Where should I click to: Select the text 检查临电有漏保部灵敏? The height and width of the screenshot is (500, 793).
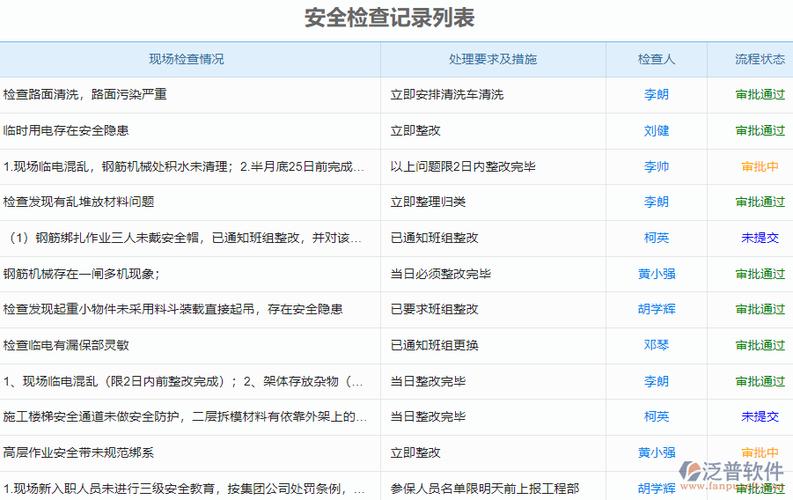pyautogui.click(x=66, y=345)
